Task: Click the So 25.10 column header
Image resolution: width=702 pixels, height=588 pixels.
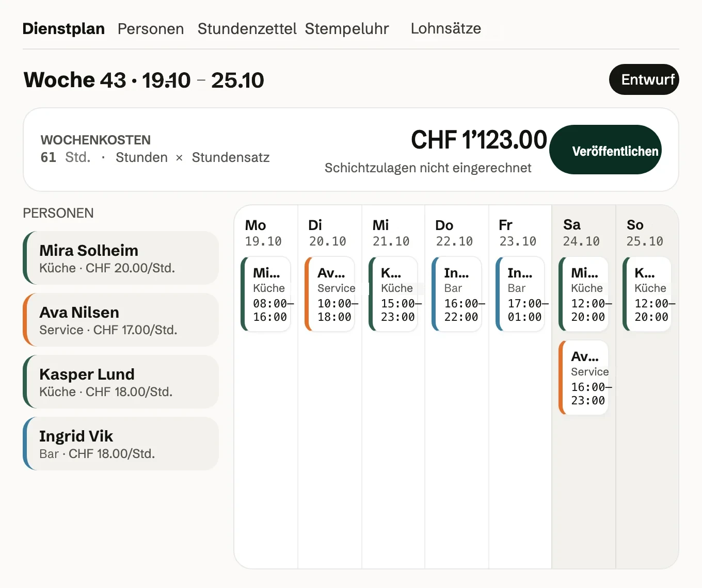Action: (x=645, y=233)
